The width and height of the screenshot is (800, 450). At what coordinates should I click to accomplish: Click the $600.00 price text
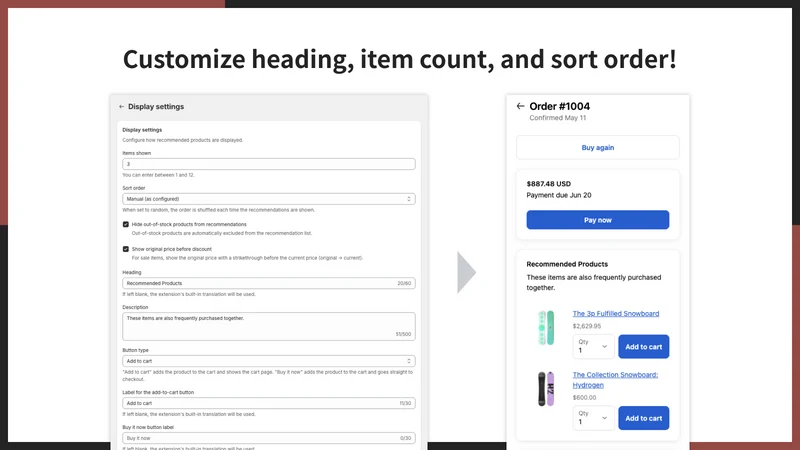pos(584,397)
